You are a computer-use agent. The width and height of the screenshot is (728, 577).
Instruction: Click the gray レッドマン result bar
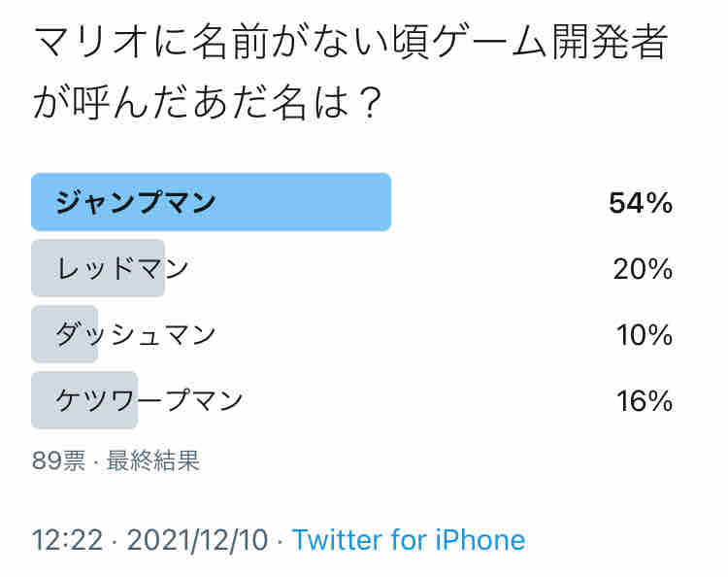[x=98, y=268]
